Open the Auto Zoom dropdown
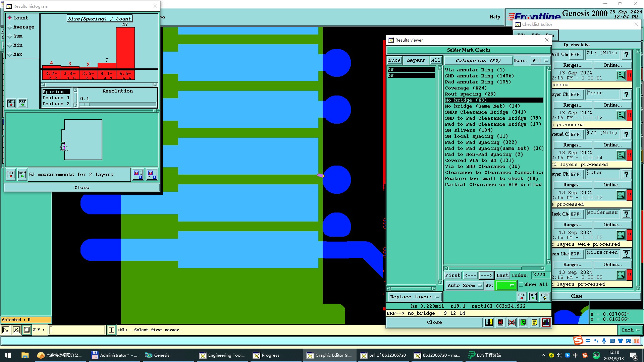 point(464,286)
